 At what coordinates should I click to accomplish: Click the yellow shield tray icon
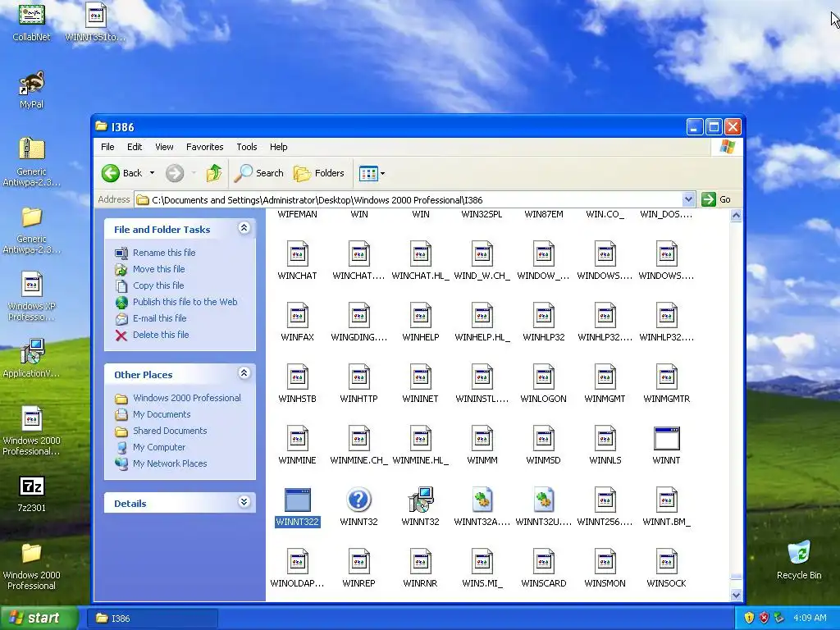pyautogui.click(x=749, y=618)
